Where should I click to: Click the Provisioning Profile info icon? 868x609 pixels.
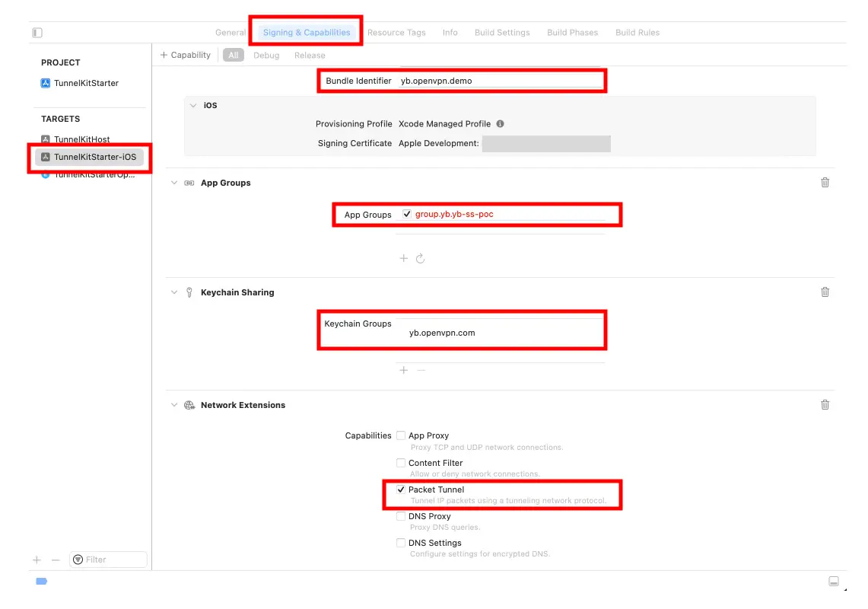[x=500, y=123]
